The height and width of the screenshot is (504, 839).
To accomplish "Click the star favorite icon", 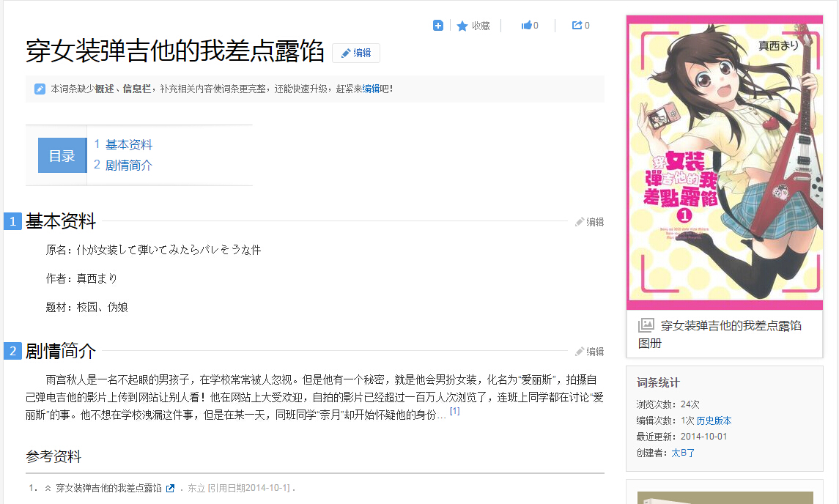I will pyautogui.click(x=462, y=26).
